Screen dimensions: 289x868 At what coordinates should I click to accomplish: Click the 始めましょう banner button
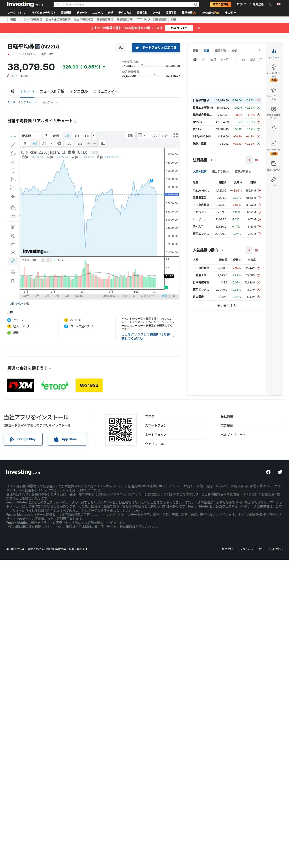click(179, 28)
